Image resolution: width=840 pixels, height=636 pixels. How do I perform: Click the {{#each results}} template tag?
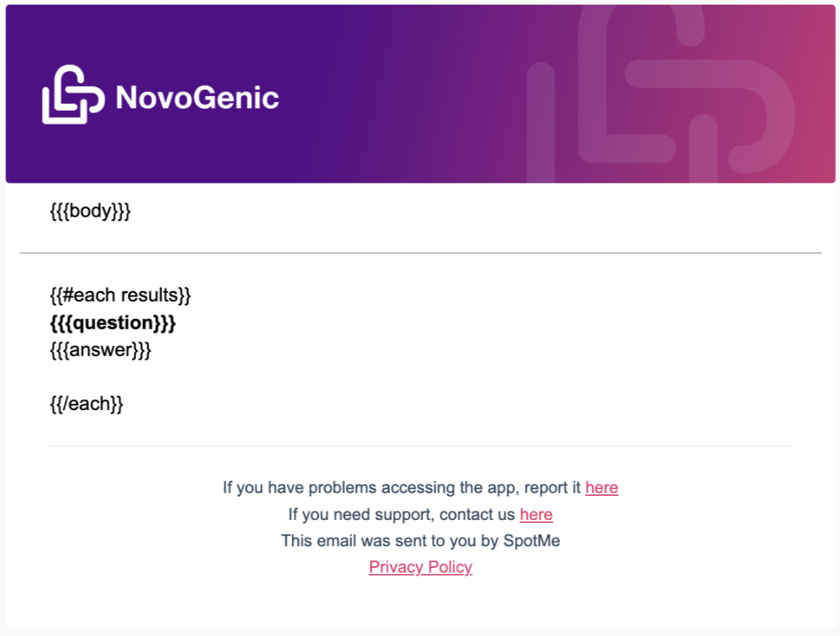tap(121, 296)
